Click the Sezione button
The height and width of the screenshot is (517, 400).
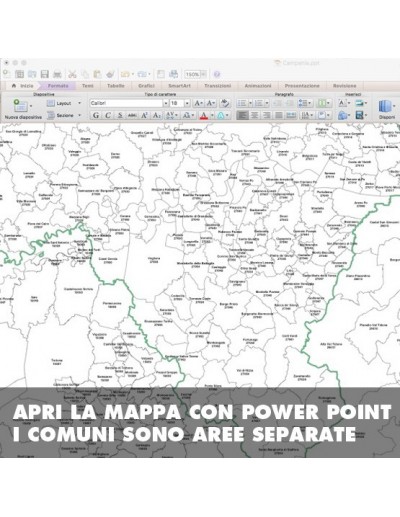(x=61, y=115)
